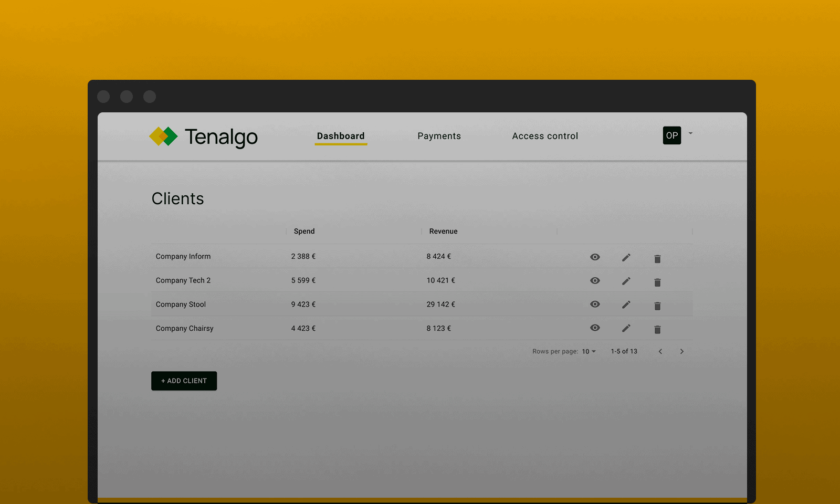840x504 pixels.
Task: Click the 2 388 € spend value
Action: click(303, 256)
